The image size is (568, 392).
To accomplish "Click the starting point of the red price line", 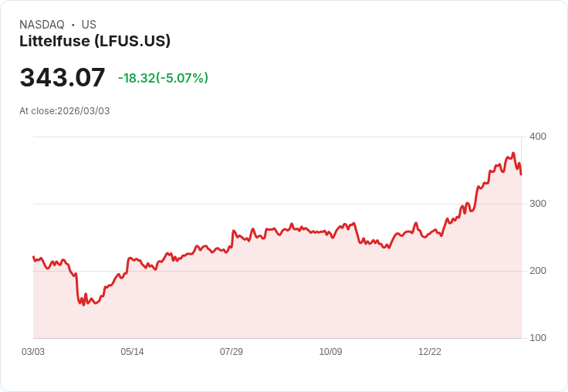I will click(33, 257).
